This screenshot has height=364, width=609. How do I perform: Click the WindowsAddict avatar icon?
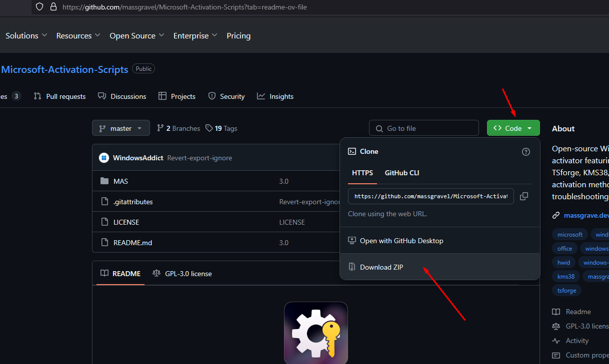(x=104, y=158)
